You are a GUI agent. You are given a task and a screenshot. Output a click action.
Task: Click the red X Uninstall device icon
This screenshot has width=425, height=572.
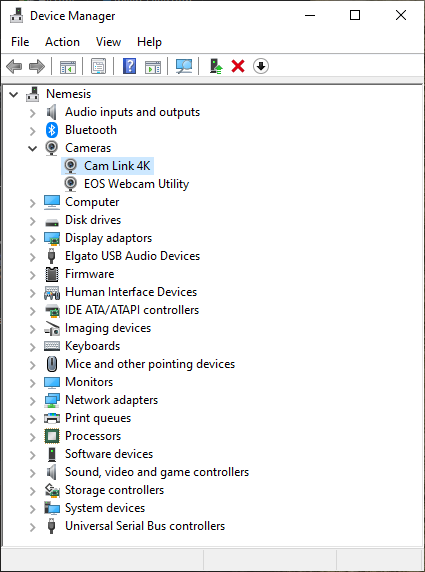click(238, 66)
